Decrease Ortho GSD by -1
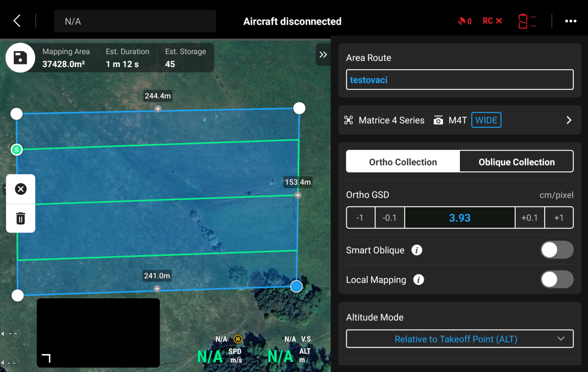 click(360, 218)
